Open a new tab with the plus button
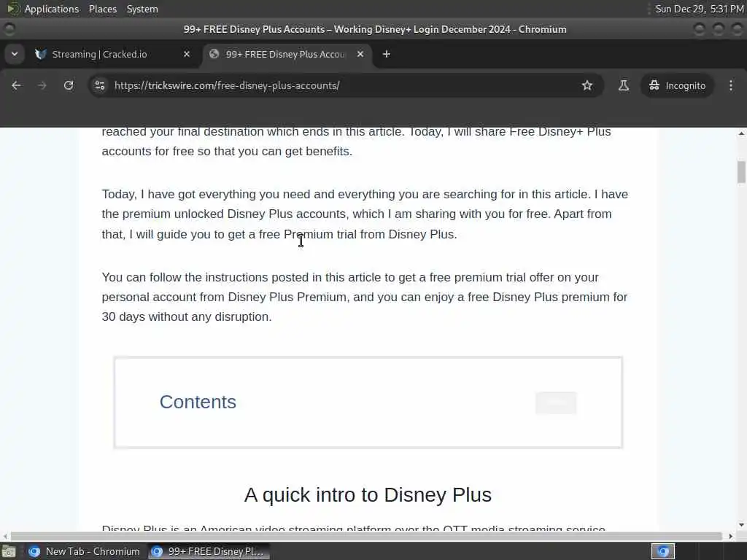Image resolution: width=747 pixels, height=560 pixels. (x=387, y=54)
